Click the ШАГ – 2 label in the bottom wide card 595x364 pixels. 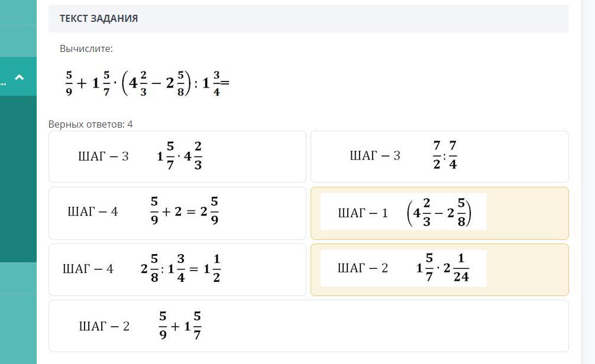click(x=104, y=326)
